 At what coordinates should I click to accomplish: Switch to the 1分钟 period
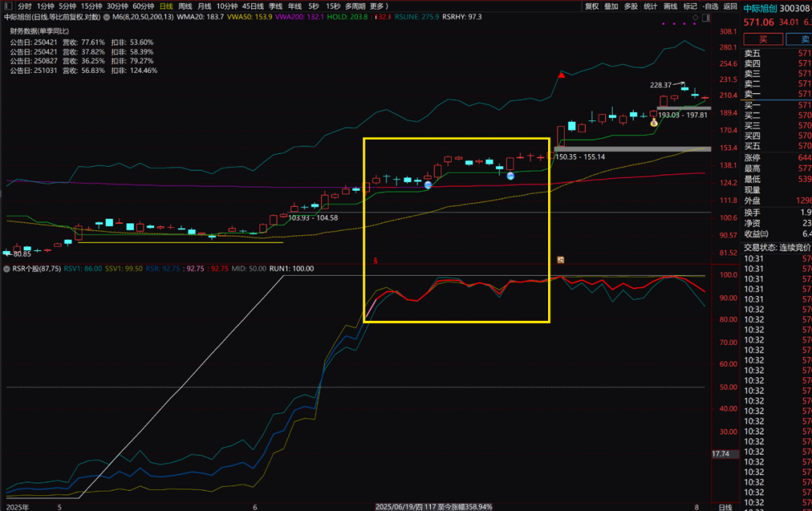click(46, 6)
